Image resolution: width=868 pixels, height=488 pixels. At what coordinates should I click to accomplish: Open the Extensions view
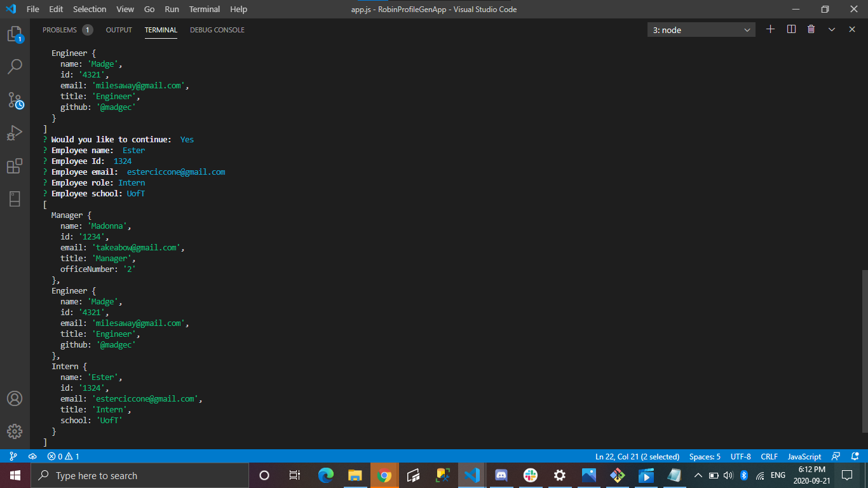(x=15, y=166)
